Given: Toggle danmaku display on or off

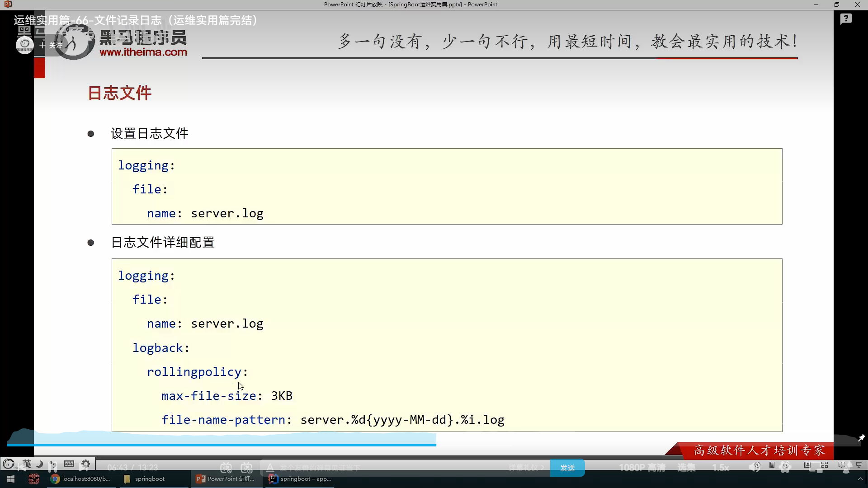Looking at the screenshot, I should click(226, 468).
